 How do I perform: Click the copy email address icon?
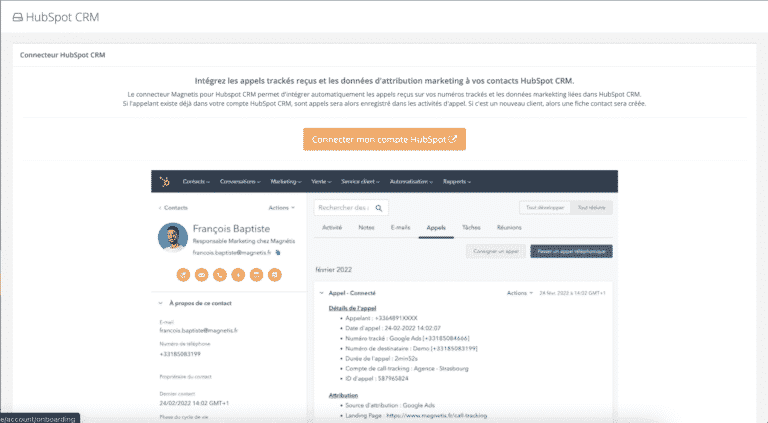278,253
